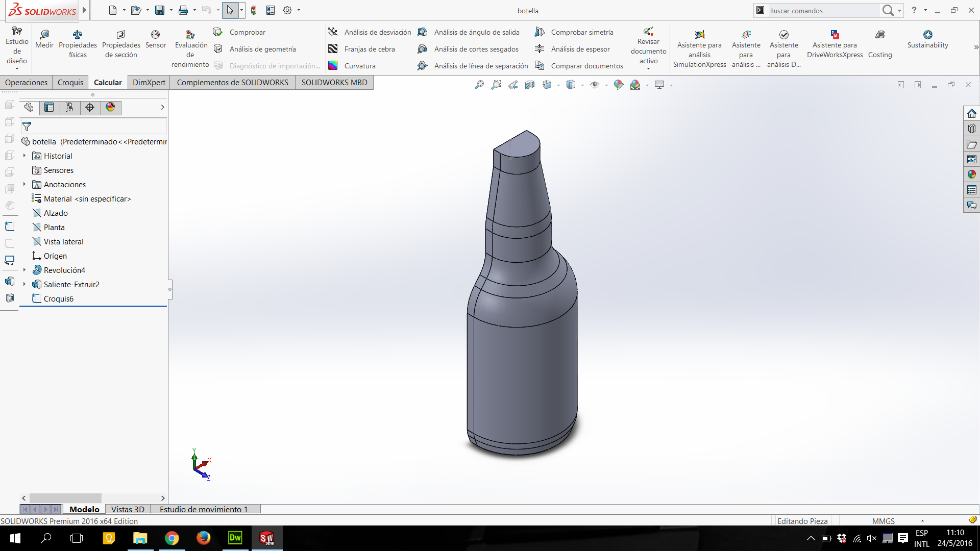Viewport: 980px width, 551px height.
Task: Open SOLIDWORKS Resources home task pane
Action: 972,113
